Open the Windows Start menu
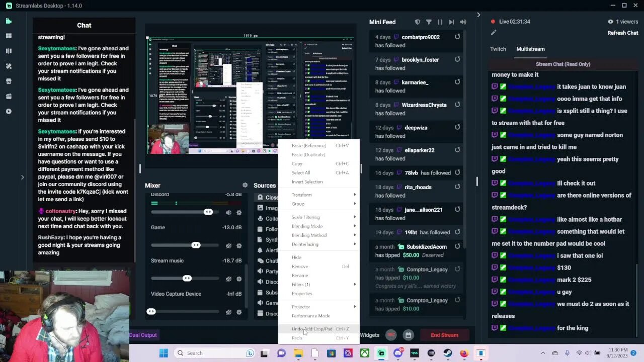Viewport: 644px width, 362px height. click(x=164, y=353)
